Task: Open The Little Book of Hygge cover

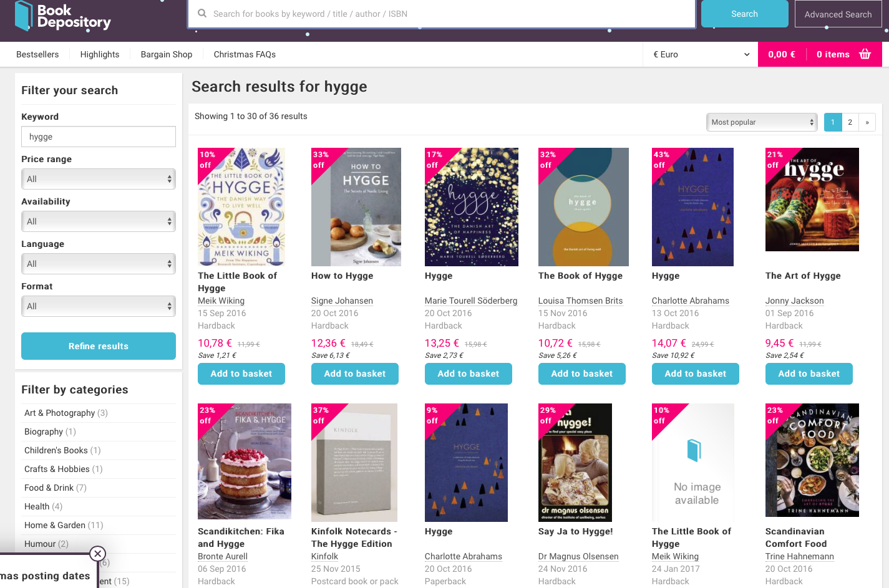Action: click(241, 207)
